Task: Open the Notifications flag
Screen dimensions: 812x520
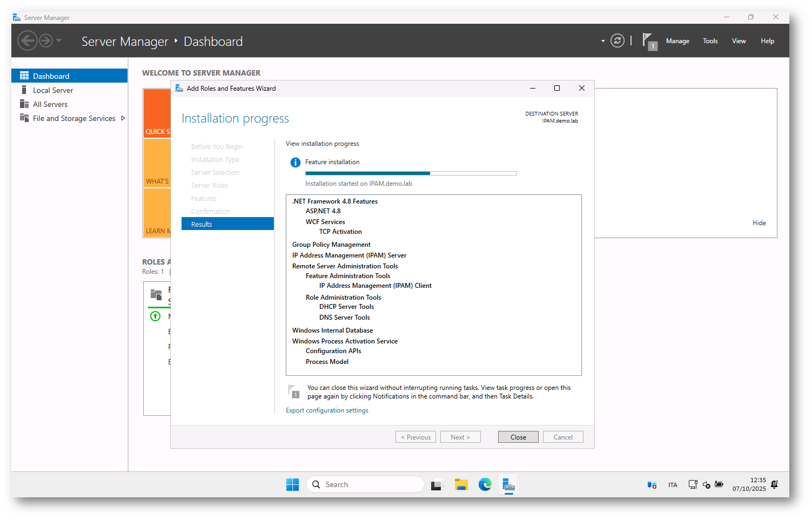Action: point(649,42)
